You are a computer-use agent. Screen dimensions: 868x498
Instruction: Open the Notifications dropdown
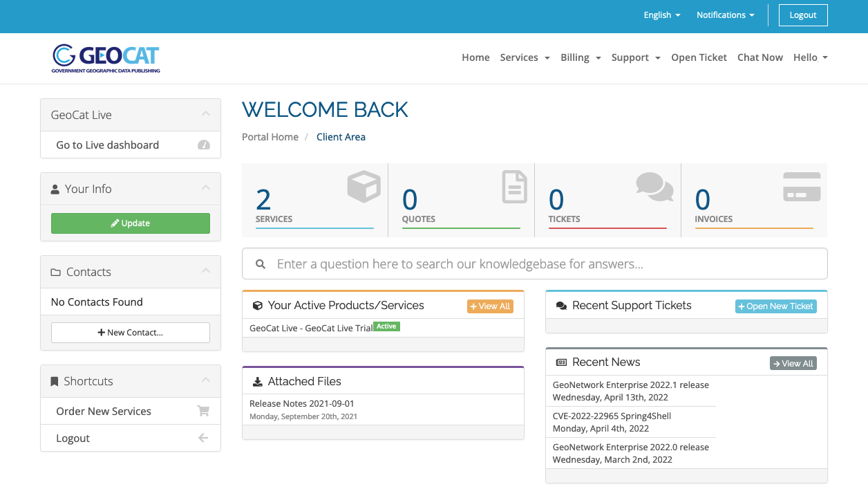point(725,15)
